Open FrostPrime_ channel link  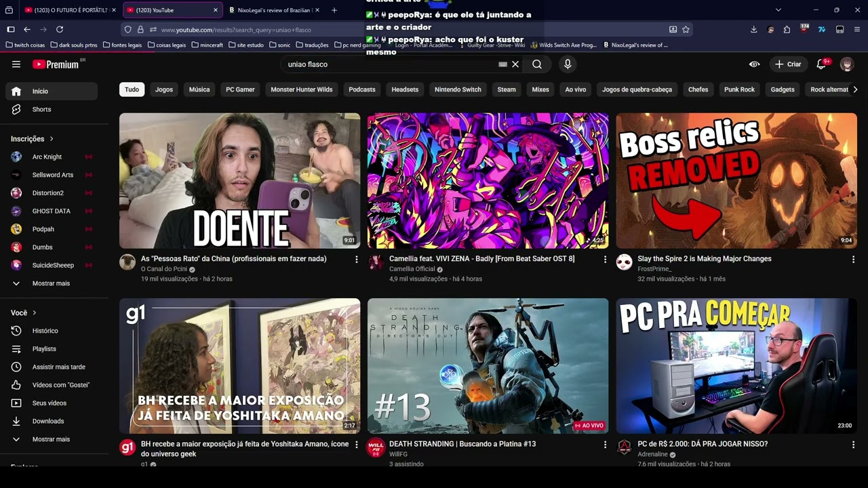654,269
